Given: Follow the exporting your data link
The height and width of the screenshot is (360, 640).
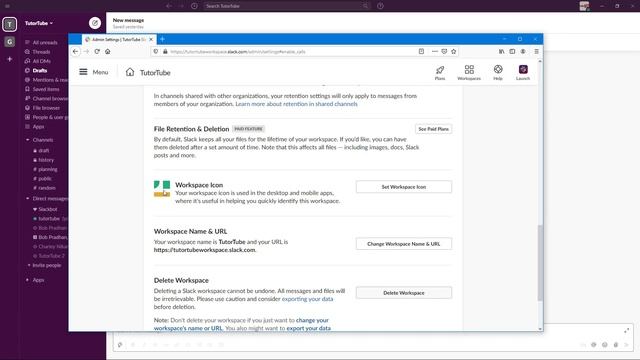Looking at the screenshot, I should (307, 299).
